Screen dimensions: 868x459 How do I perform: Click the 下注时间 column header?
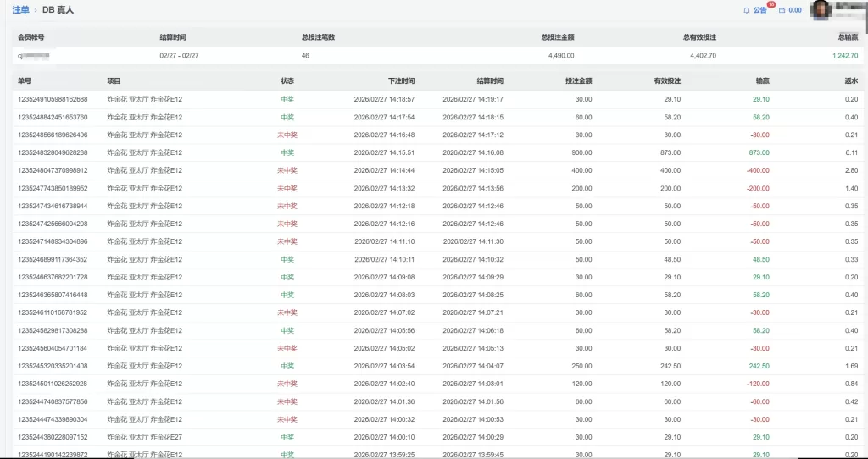[401, 81]
